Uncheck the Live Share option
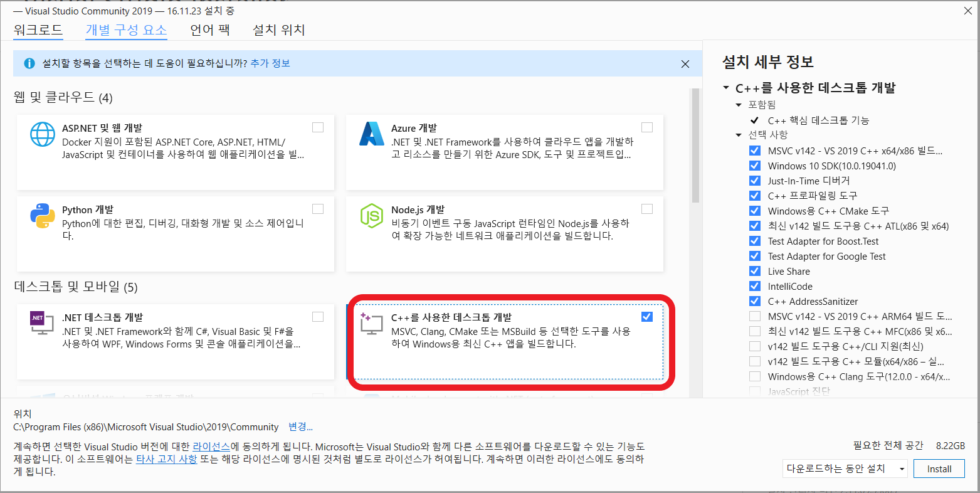The height and width of the screenshot is (493, 980). [x=755, y=271]
